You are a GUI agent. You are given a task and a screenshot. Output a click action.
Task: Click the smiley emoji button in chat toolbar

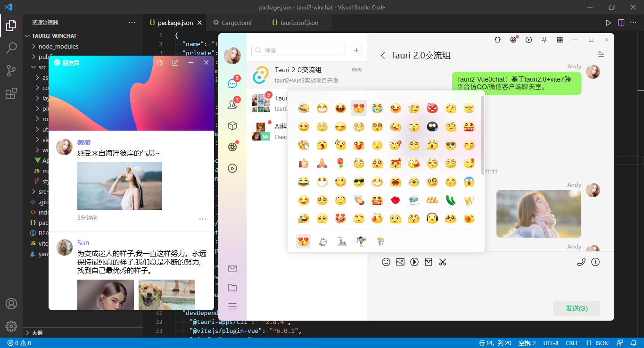point(386,262)
